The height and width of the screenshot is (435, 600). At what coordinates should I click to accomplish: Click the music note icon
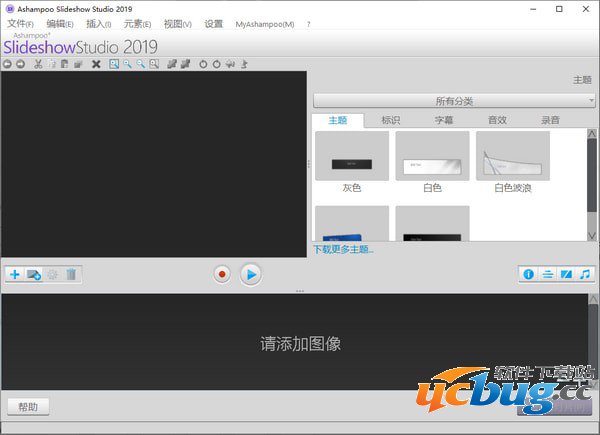[585, 274]
